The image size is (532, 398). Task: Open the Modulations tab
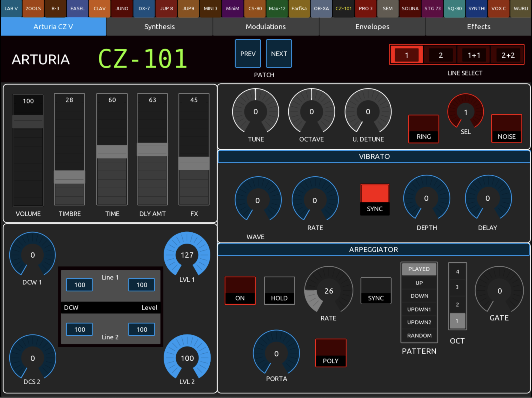[266, 26]
